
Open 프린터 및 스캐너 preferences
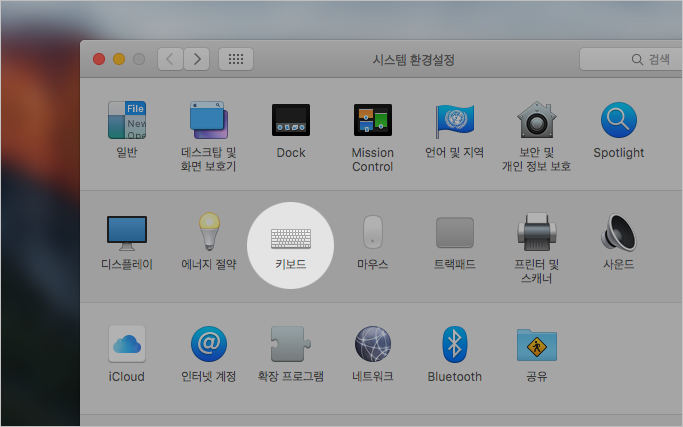[x=537, y=232]
